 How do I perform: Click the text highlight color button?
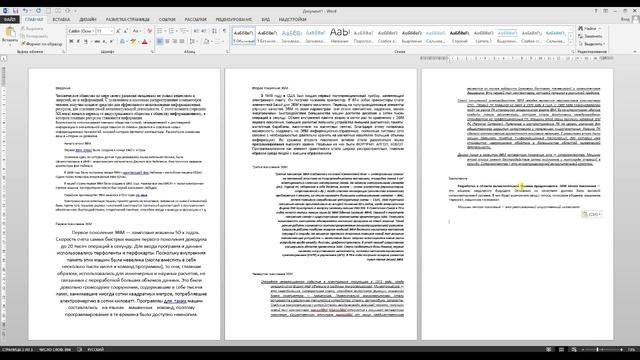[133, 42]
